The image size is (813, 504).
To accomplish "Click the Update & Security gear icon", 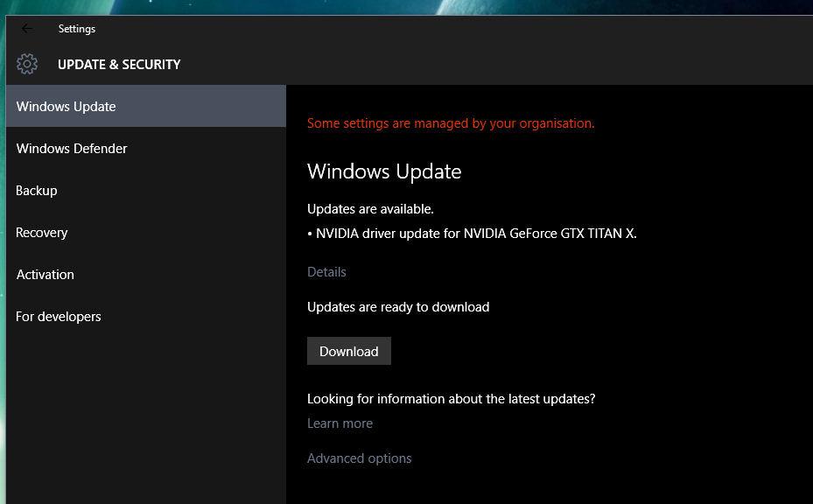I will pyautogui.click(x=27, y=64).
